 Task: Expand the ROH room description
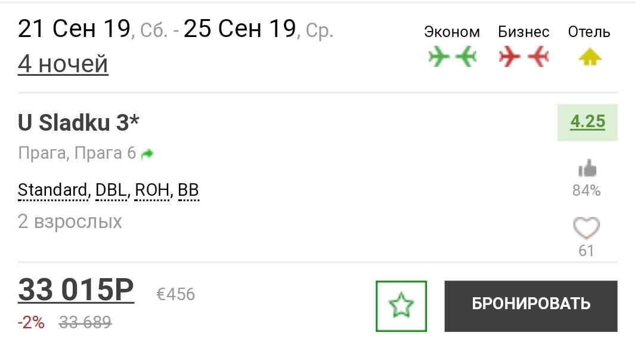click(152, 190)
